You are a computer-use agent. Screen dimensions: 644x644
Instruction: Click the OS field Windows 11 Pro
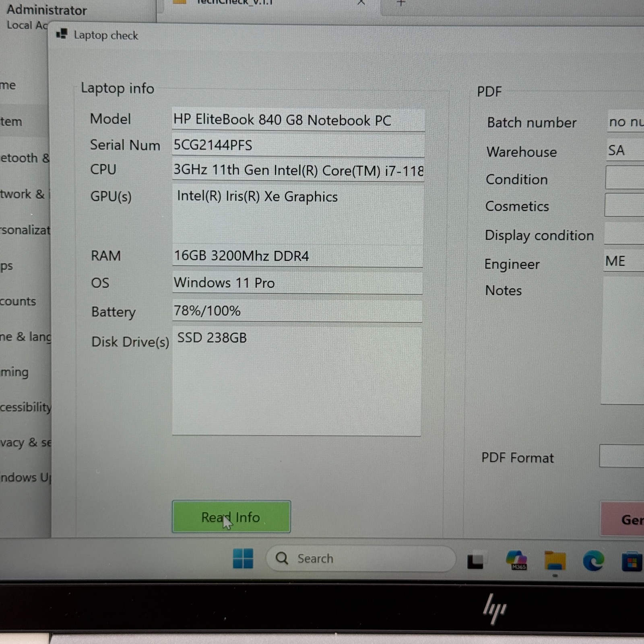pyautogui.click(x=297, y=283)
